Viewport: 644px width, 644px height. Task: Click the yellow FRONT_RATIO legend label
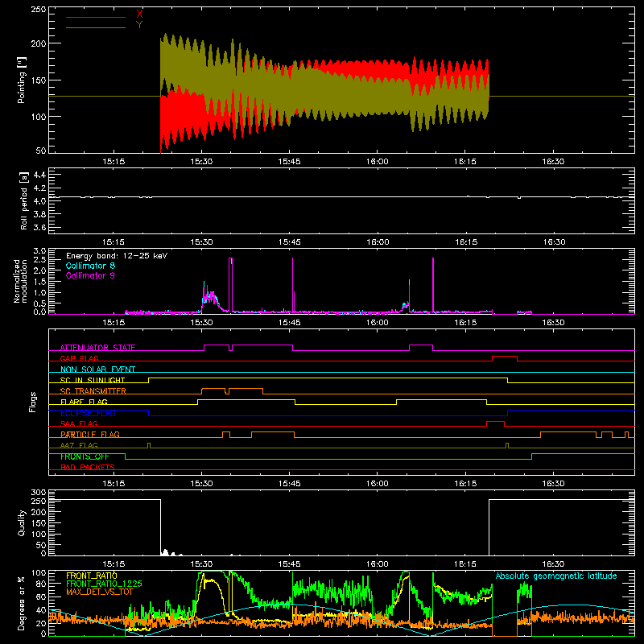click(92, 576)
